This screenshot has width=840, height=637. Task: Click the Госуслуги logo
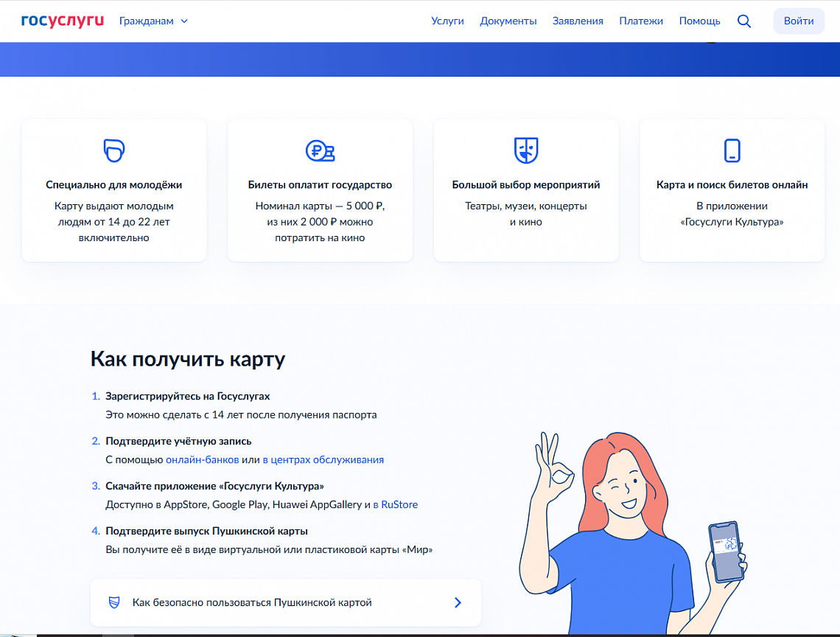click(x=62, y=21)
